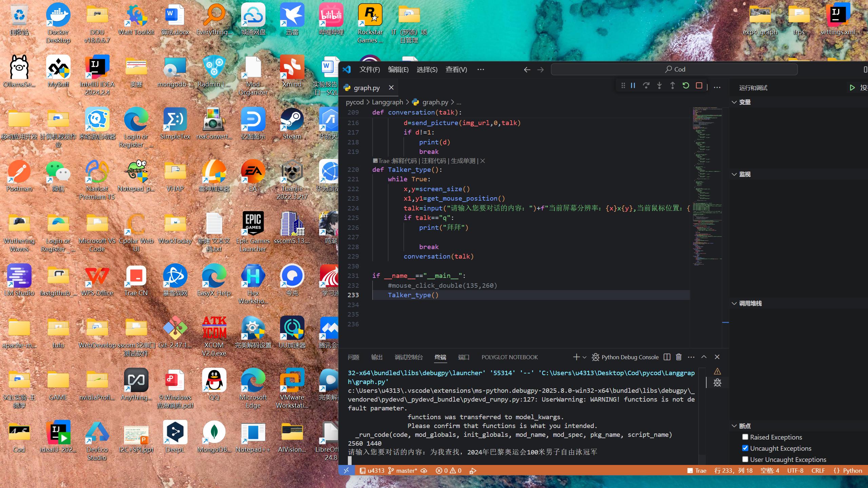Click the Step Out debug arrow
Image resolution: width=868 pixels, height=488 pixels.
(672, 85)
